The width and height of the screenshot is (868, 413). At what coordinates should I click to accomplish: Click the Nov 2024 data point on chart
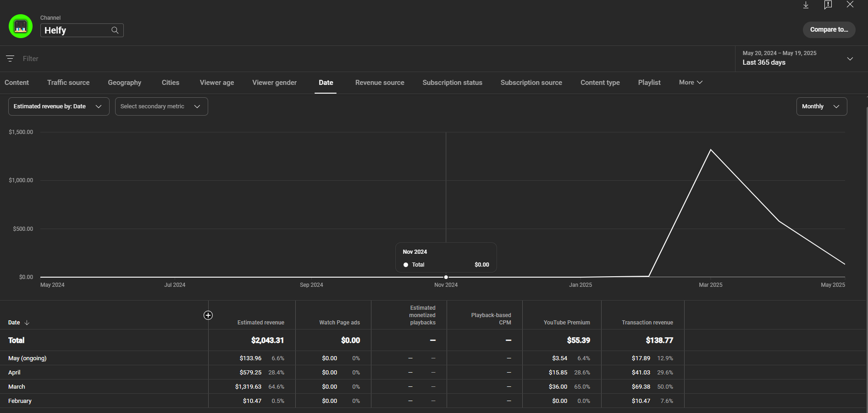[446, 277]
